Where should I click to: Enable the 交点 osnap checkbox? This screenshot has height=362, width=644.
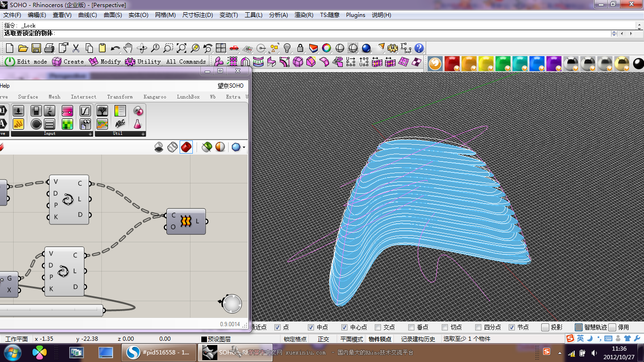point(378,327)
